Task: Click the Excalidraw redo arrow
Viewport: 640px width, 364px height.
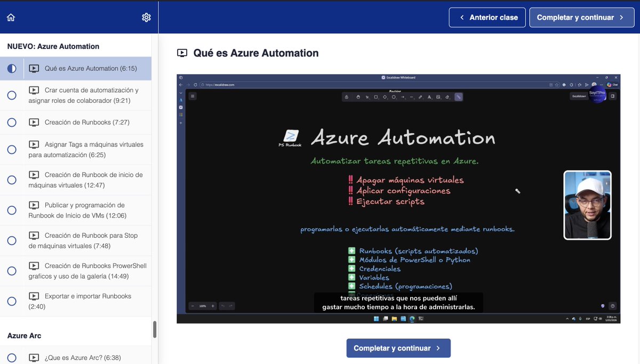Action: pos(231,306)
